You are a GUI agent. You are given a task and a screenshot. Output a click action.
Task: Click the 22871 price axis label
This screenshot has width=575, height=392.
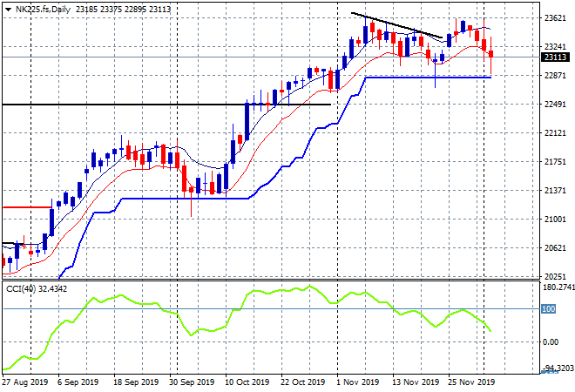point(555,76)
